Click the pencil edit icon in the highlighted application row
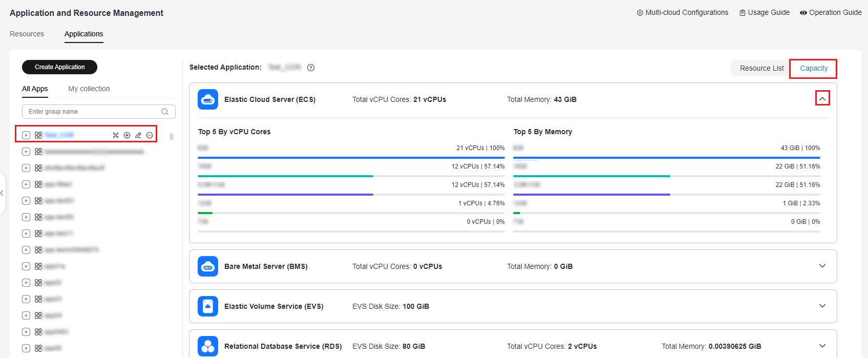This screenshot has height=358, width=868. [x=138, y=135]
